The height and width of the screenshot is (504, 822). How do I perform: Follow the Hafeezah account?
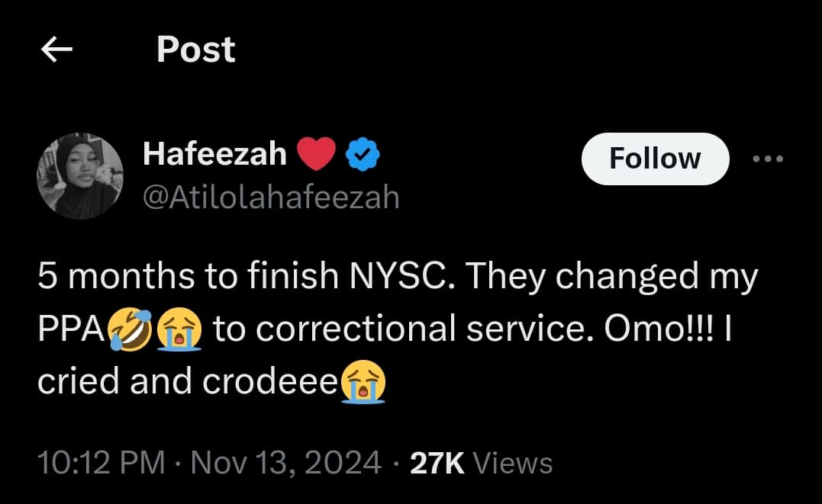tap(654, 159)
